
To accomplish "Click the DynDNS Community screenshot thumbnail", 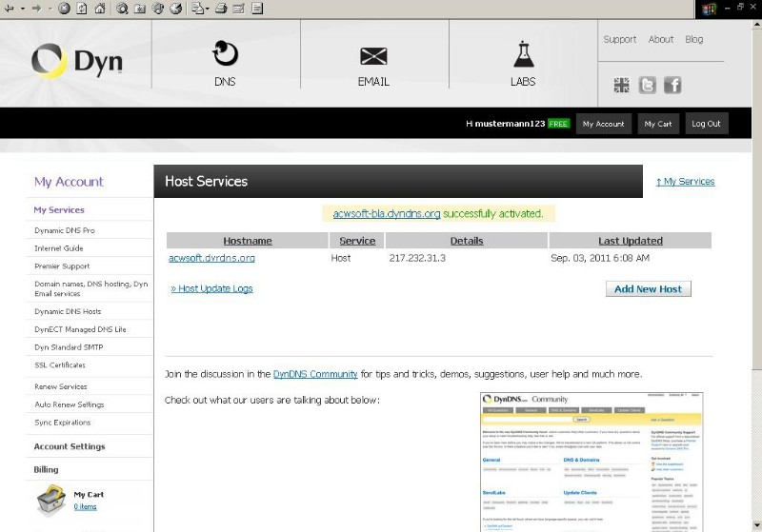I will coord(591,461).
